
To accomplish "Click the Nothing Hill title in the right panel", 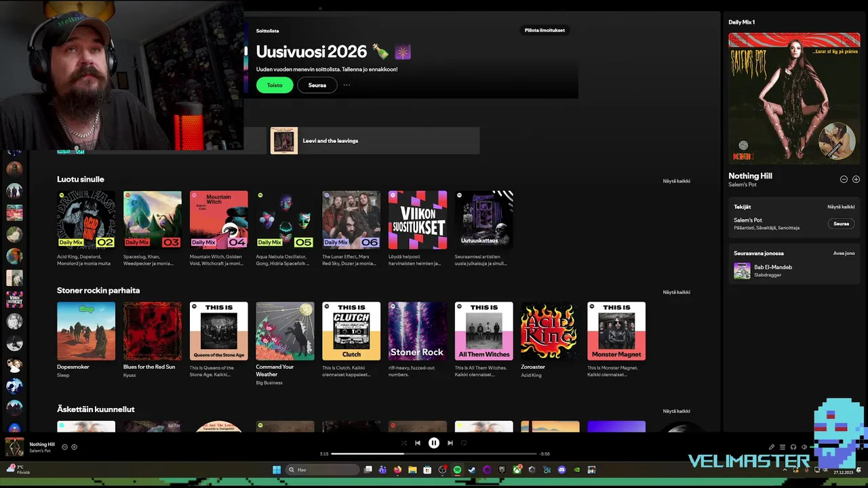I will pos(750,176).
